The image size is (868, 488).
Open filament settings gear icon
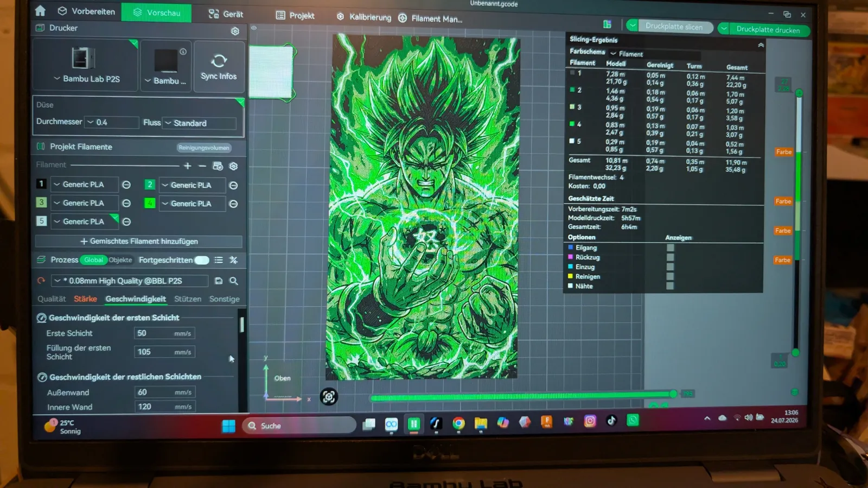pos(234,166)
